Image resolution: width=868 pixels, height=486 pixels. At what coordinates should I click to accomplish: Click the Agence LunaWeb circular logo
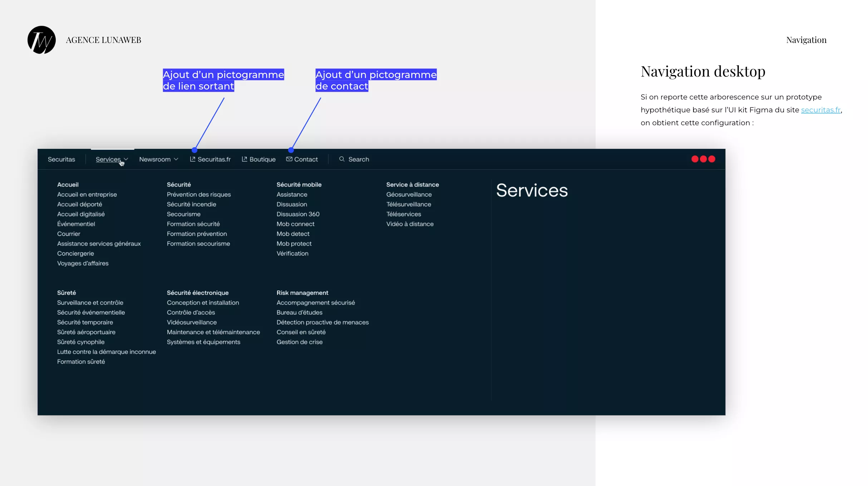[41, 40]
